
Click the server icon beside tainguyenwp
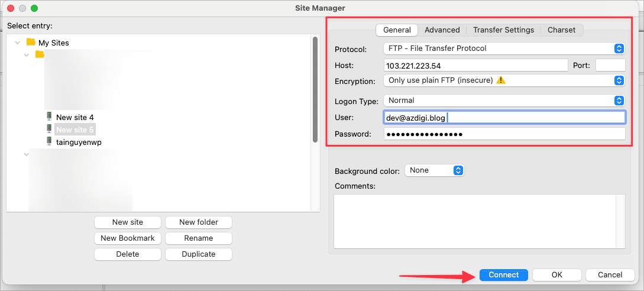pyautogui.click(x=49, y=142)
